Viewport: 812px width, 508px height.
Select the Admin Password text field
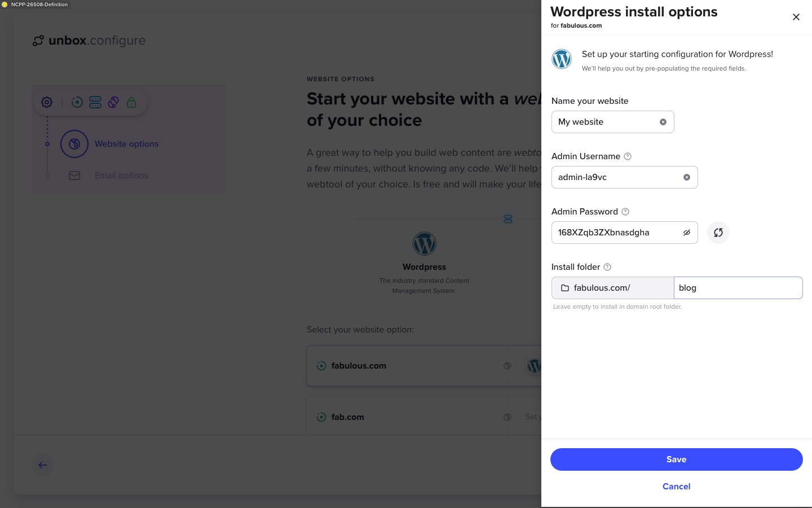click(624, 233)
